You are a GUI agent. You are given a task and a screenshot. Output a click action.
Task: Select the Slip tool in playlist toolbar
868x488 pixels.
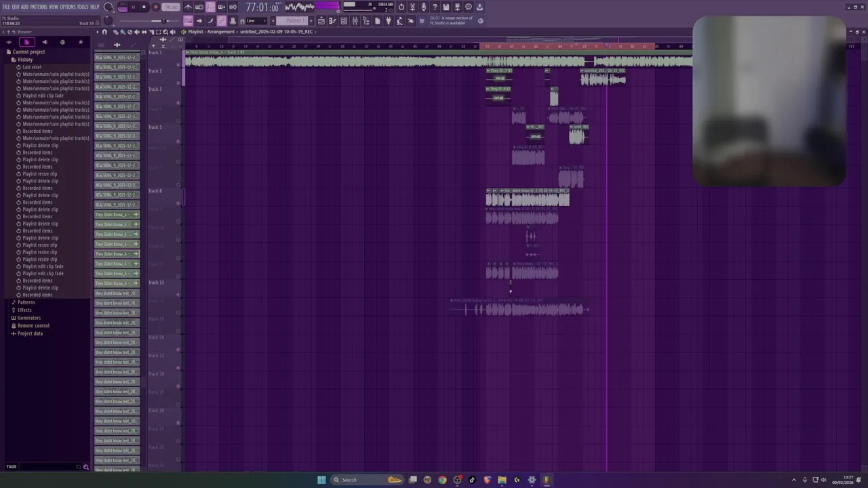point(144,32)
